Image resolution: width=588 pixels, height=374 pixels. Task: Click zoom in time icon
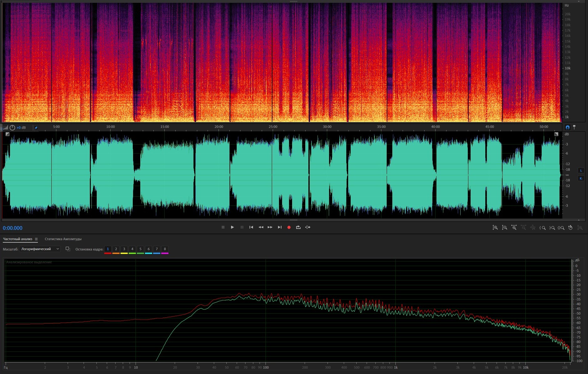click(514, 228)
